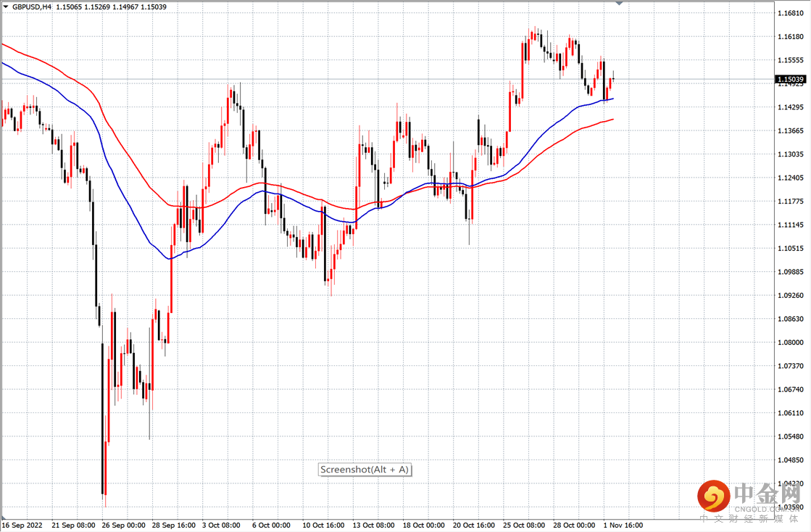Click the 1.08000 price axis label

790,342
